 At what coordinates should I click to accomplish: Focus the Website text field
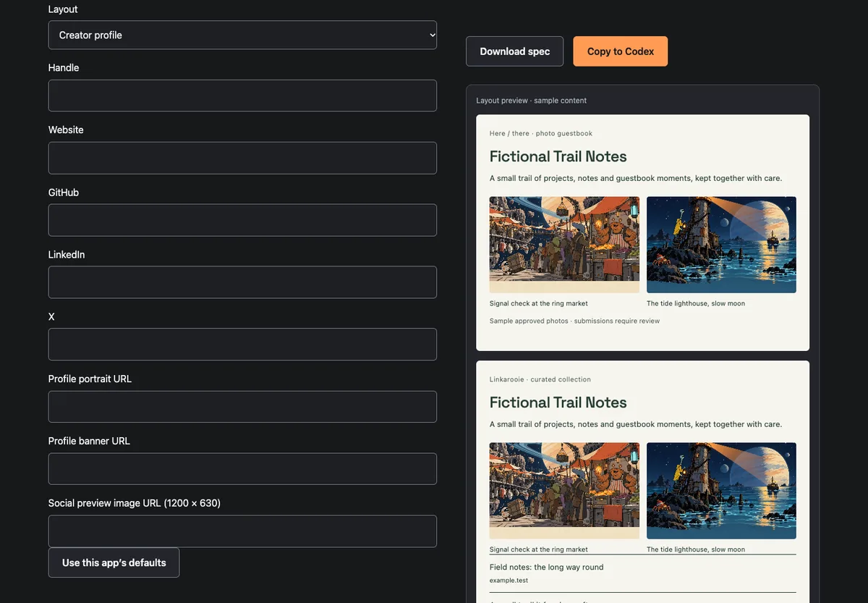(242, 158)
